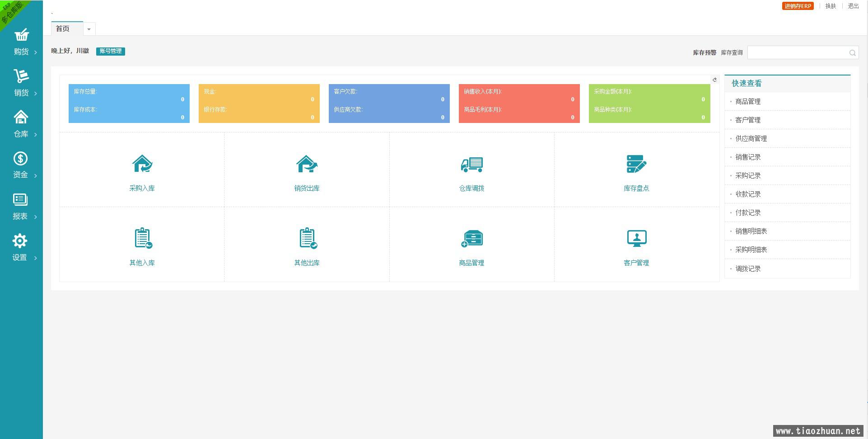Image resolution: width=868 pixels, height=439 pixels.
Task: Click the 仓库调拨 text label
Action: (472, 189)
